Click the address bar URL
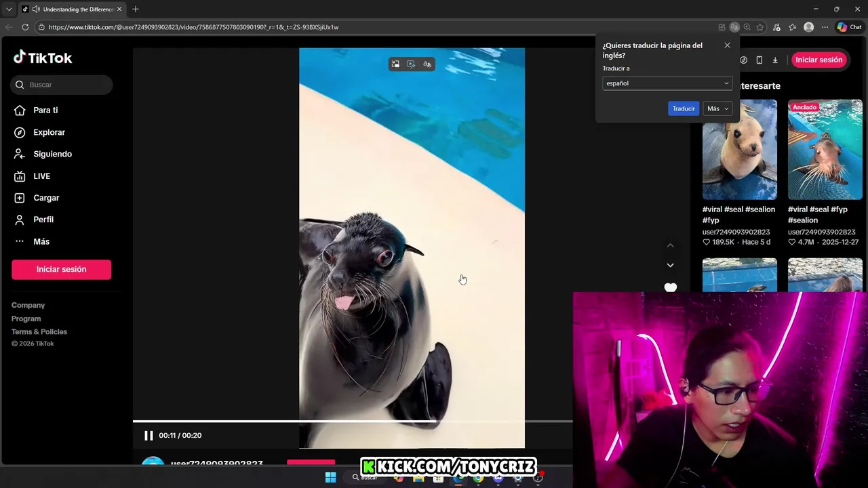This screenshot has width=868, height=488. pyautogui.click(x=193, y=27)
